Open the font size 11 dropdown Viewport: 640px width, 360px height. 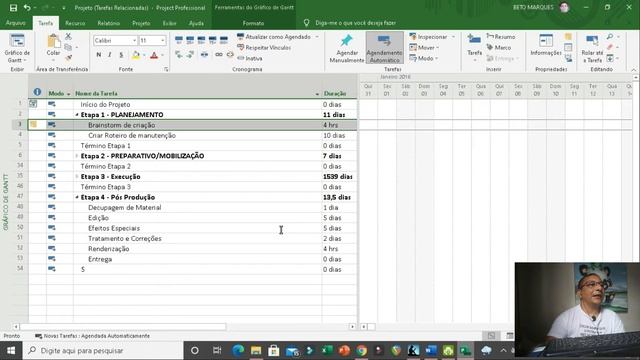162,40
